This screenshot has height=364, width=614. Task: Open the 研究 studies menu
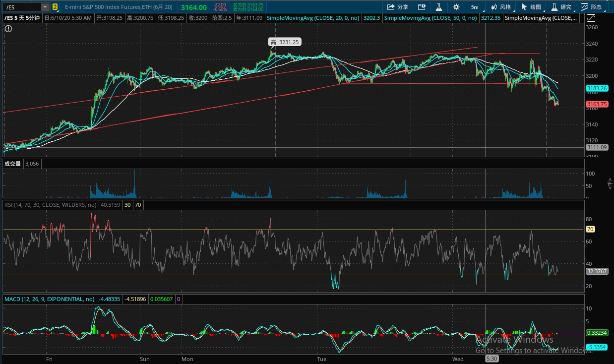pos(561,7)
